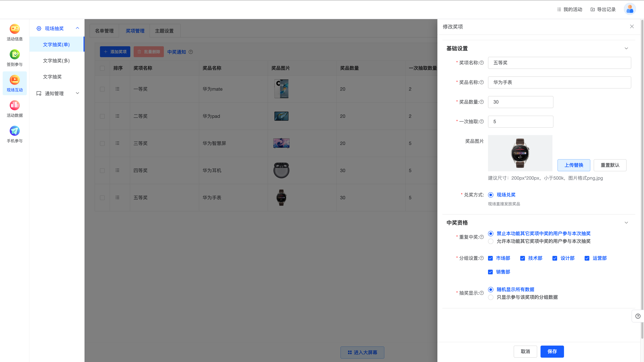Viewport: 644px width, 362px height.
Task: Click the 上传替换 button
Action: click(x=574, y=165)
